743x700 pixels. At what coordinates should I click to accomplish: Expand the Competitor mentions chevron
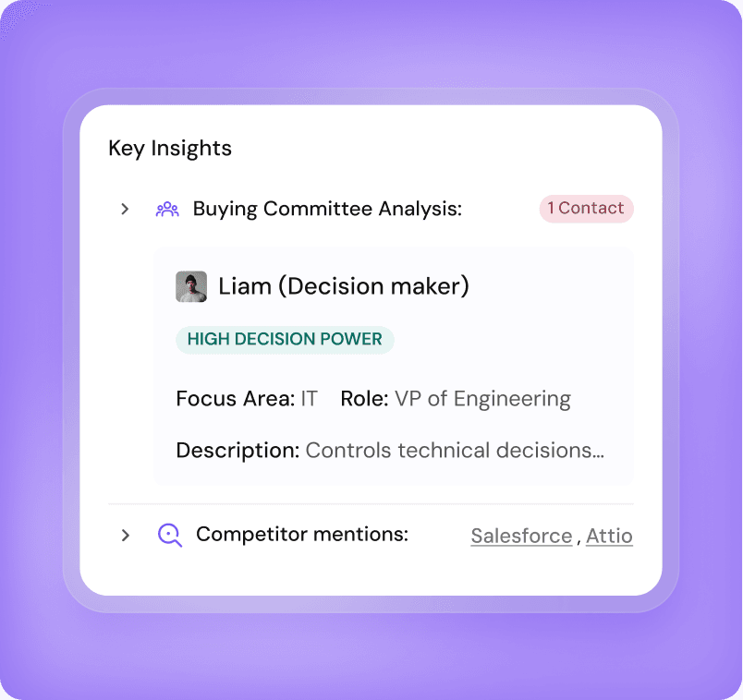(x=126, y=535)
